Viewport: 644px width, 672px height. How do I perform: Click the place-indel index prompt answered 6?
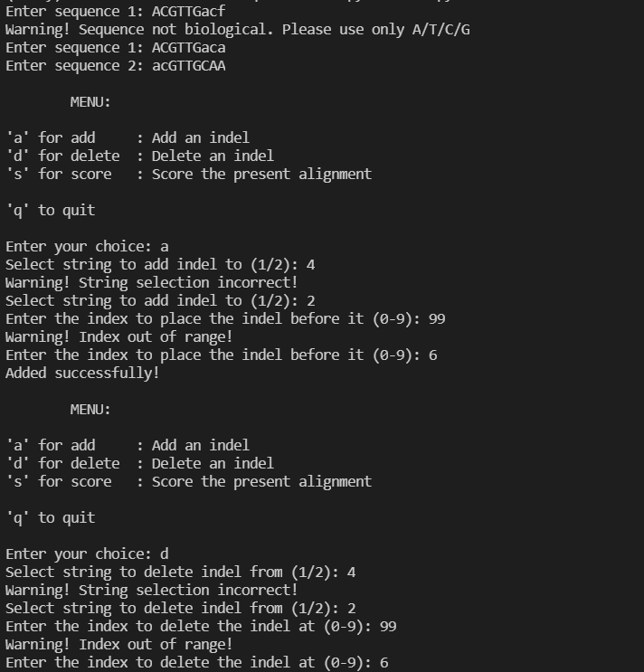(222, 355)
